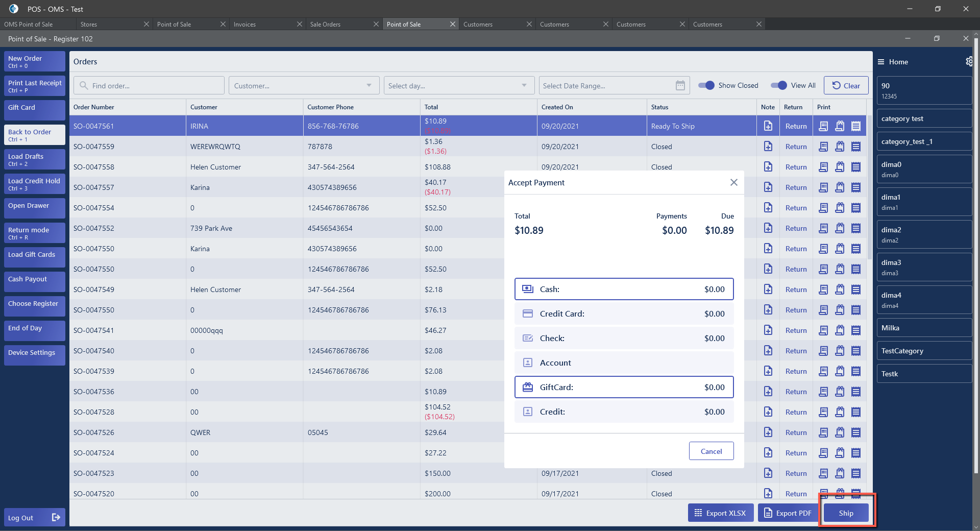Open the calendar icon in Select Date Range

(x=680, y=86)
